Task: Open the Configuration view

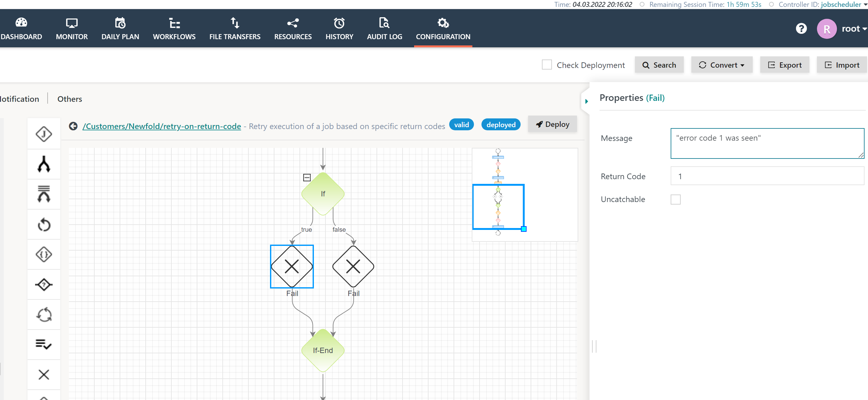Action: [x=443, y=29]
